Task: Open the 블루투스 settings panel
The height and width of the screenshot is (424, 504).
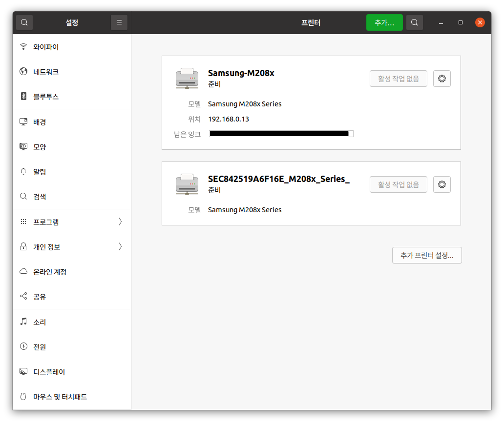Action: coord(72,97)
